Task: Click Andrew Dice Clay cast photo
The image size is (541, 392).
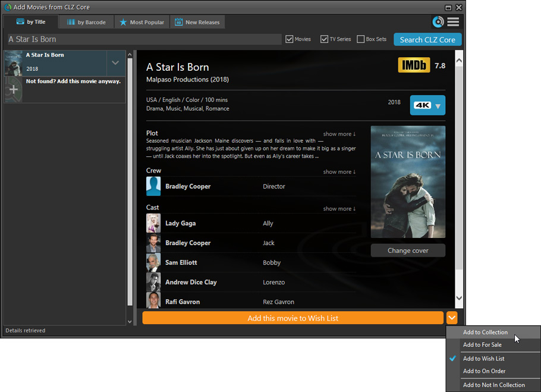Action: point(153,283)
